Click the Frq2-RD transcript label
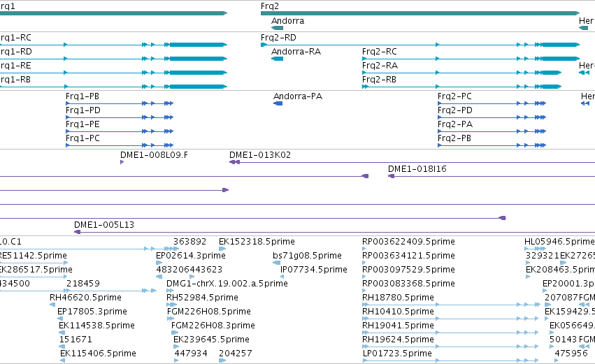 point(278,38)
